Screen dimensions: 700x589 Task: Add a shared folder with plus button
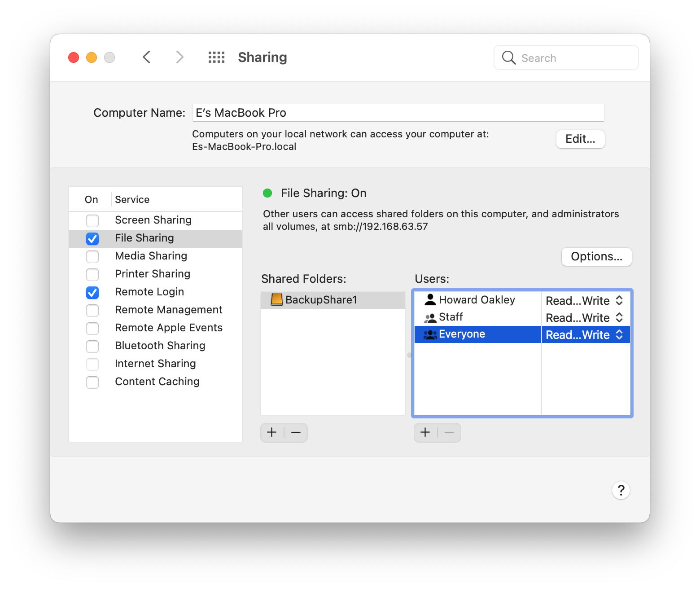coord(272,432)
